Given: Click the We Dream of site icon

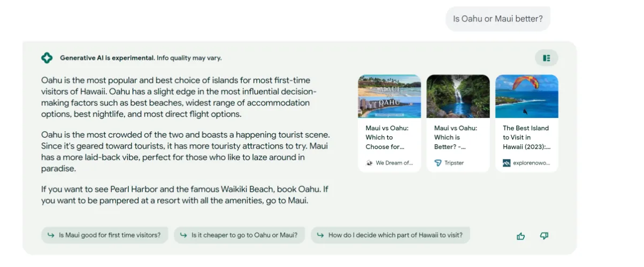Looking at the screenshot, I should (369, 163).
